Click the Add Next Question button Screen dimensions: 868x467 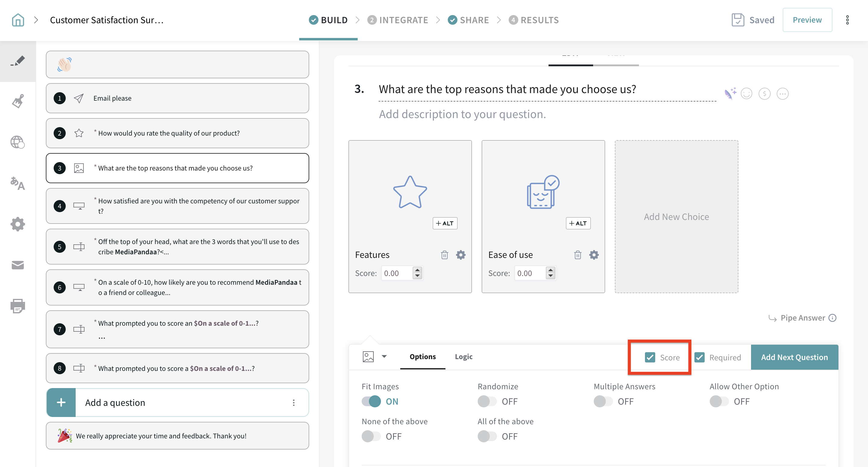coord(794,357)
